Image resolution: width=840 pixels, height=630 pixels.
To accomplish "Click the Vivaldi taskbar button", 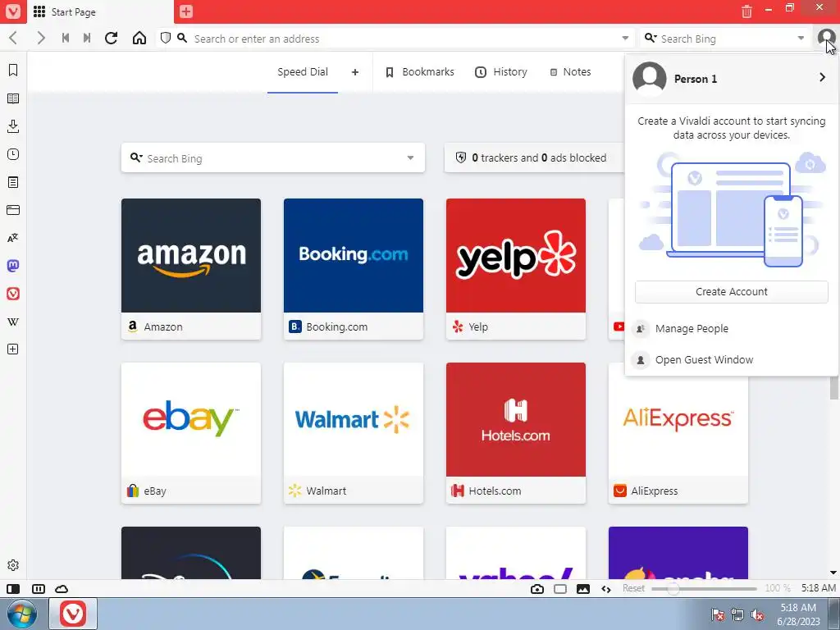I will (x=73, y=614).
